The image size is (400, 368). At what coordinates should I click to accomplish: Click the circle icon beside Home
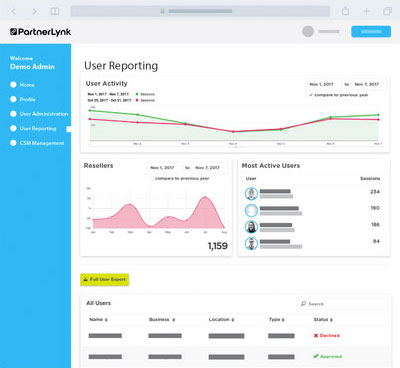coord(13,85)
